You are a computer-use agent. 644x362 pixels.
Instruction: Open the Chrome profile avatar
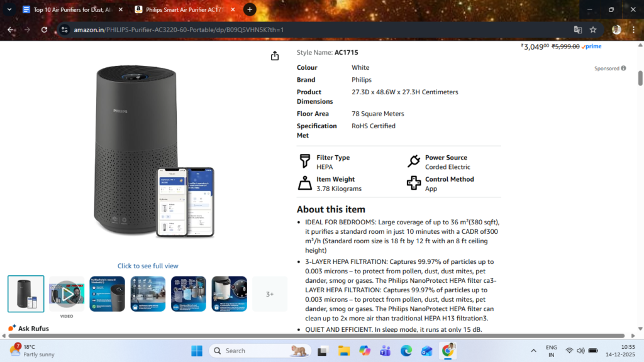pyautogui.click(x=616, y=30)
